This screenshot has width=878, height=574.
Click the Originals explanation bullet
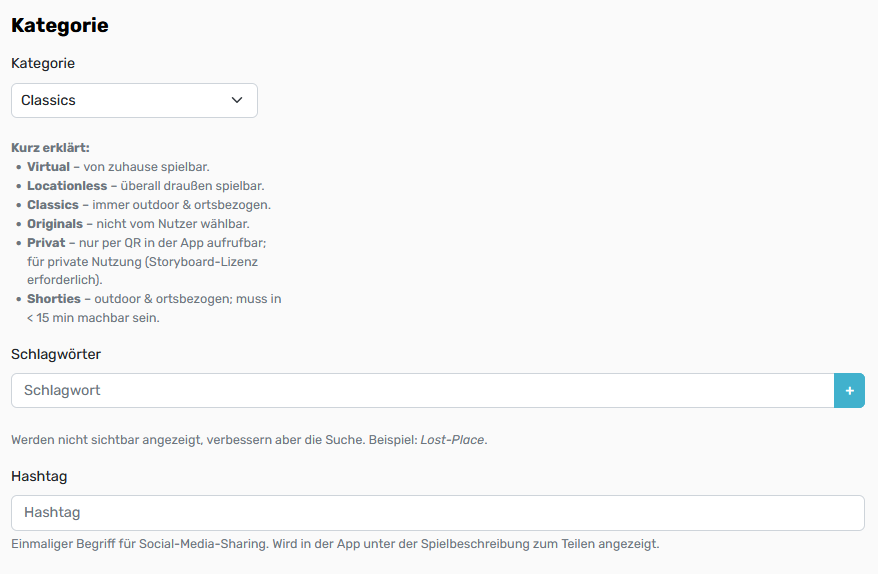point(138,224)
